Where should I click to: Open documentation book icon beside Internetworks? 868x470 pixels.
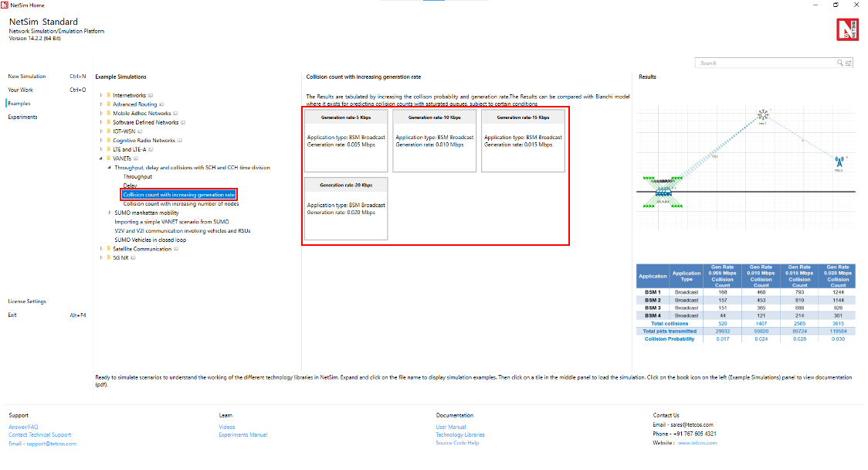(151, 95)
